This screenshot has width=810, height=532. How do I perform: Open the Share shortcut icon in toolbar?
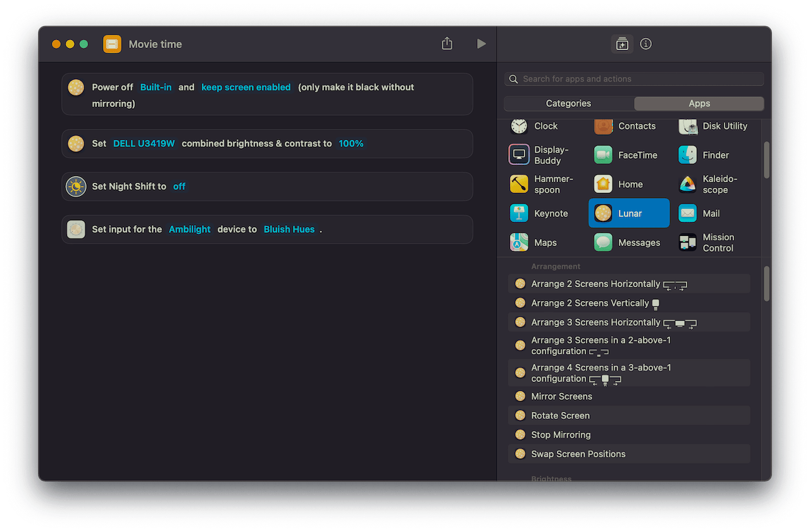447,44
